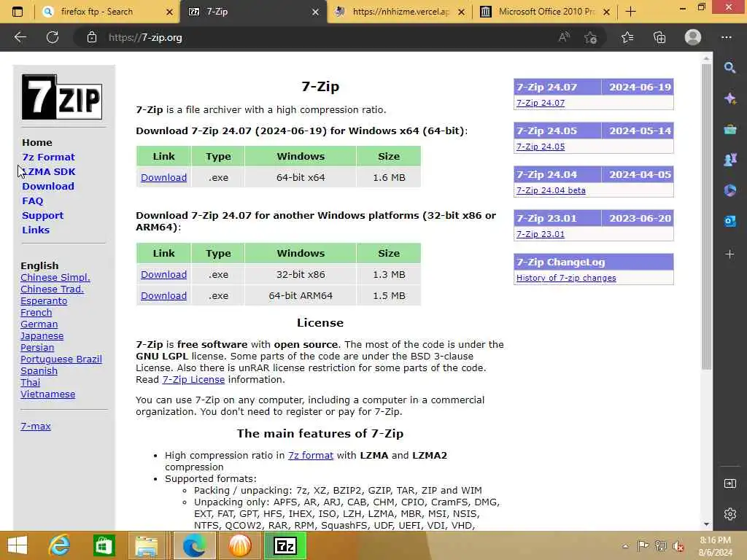
Task: Close the Microsoft Office 2010 tab
Action: coord(606,12)
